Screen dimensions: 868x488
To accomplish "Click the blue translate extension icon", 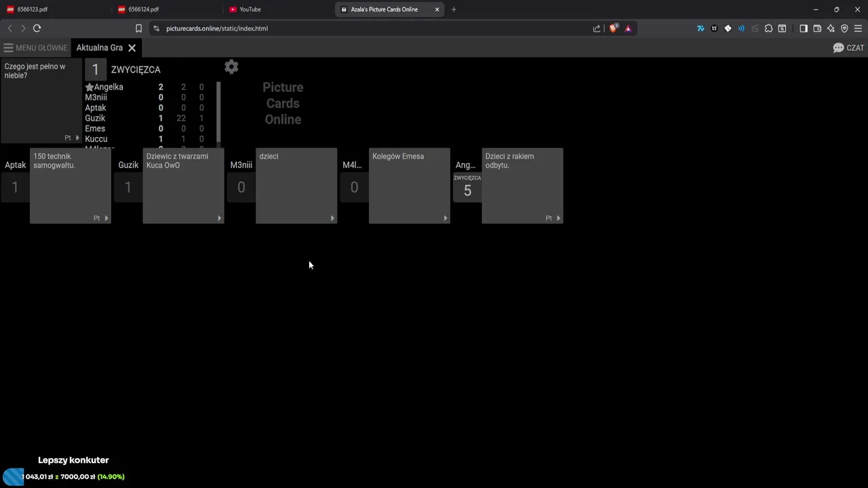I will [x=701, y=28].
